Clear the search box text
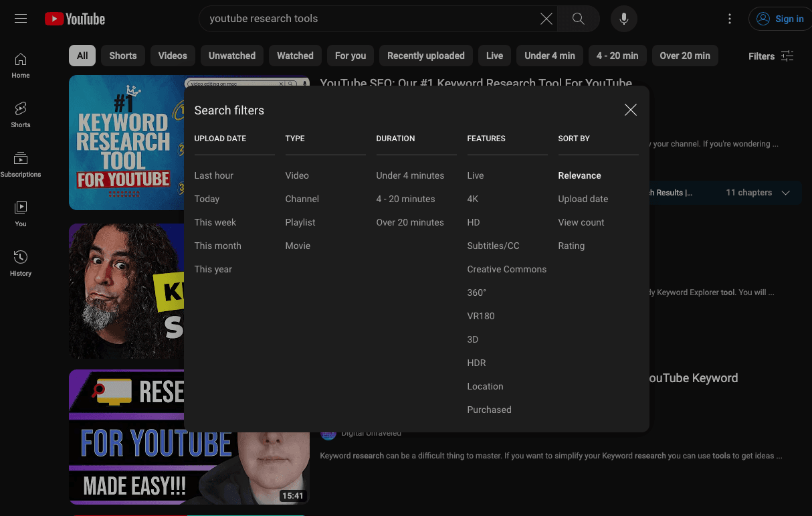Screen dimensions: 812x516 click(546, 19)
